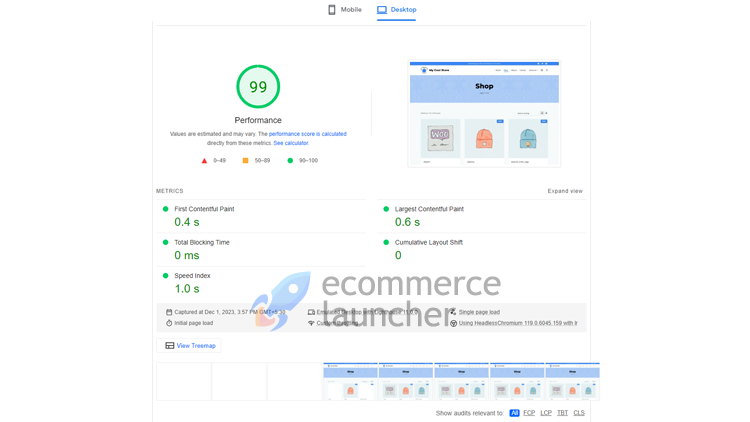Screen dimensions: 750x422
Task: Click the treemap icon beside View Treemap
Action: 169,345
